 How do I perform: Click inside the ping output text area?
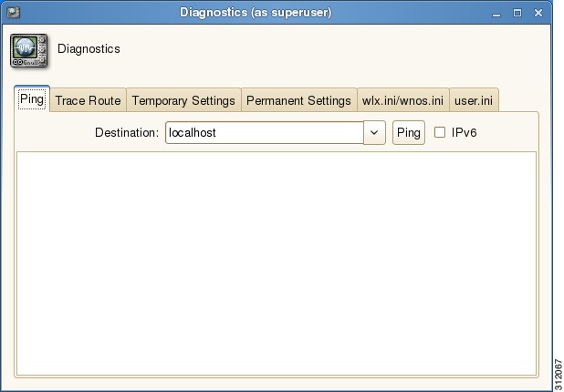277,263
